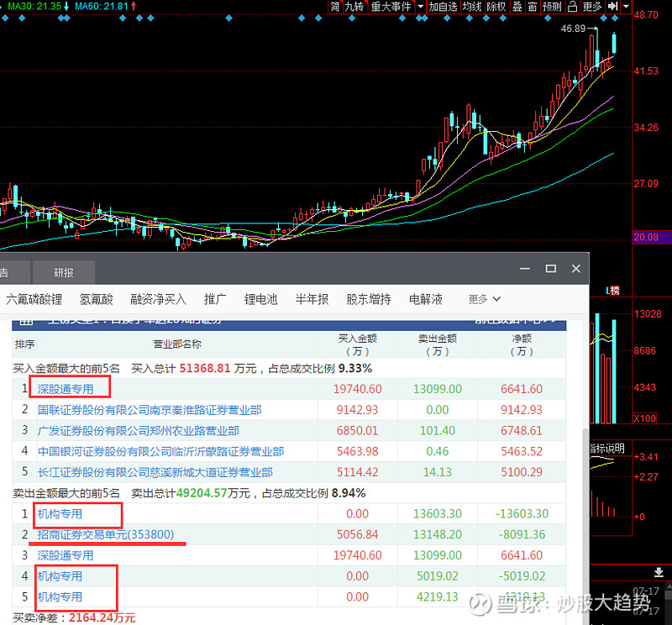Click 加自选 to add to watchlist
Viewport: 672px width, 625px height.
coord(443,7)
